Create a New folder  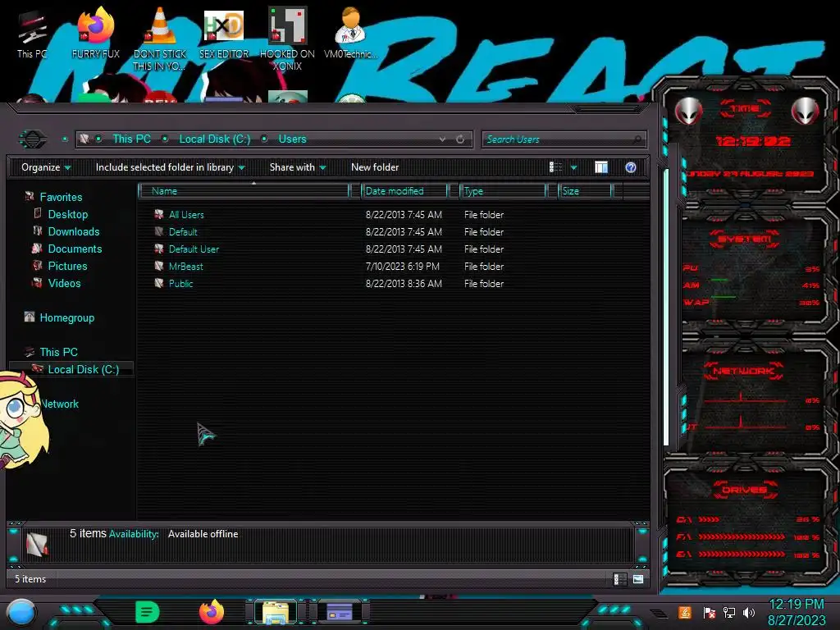coord(374,167)
